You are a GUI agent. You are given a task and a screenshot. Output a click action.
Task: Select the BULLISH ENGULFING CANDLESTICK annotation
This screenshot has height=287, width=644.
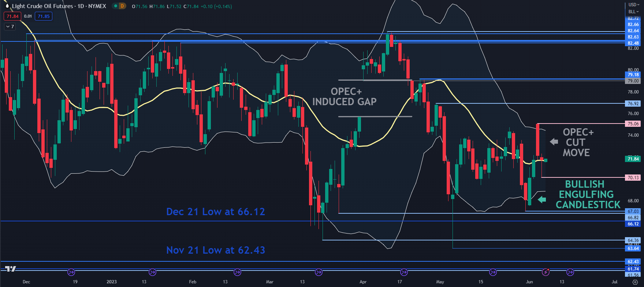588,194
